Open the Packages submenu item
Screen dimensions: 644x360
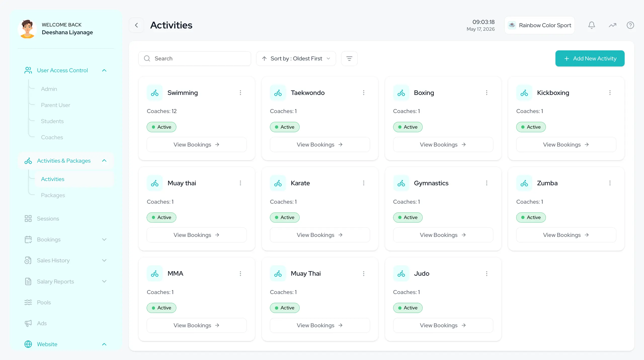53,195
